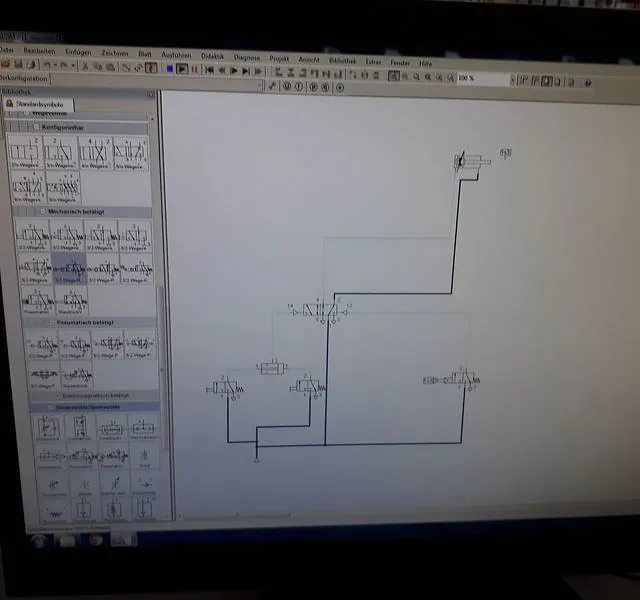The height and width of the screenshot is (600, 640).
Task: Collapse the Konfigurierbar library group
Action: tap(36, 127)
